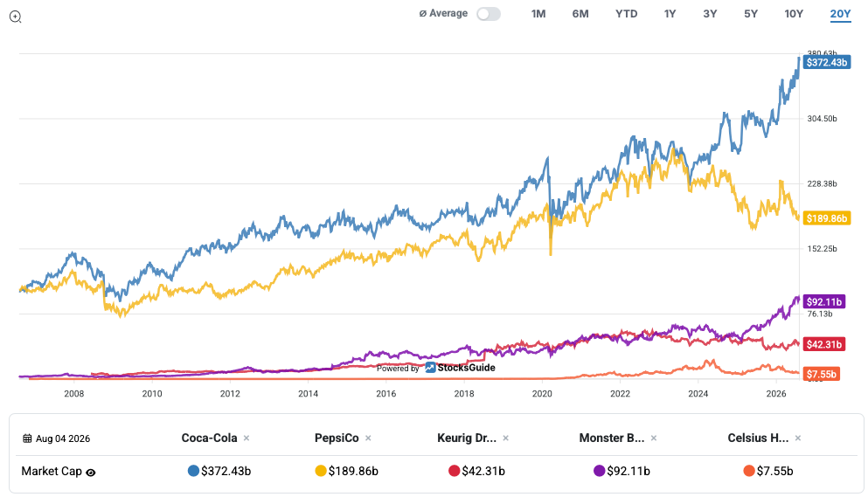Image resolution: width=868 pixels, height=497 pixels.
Task: Click the $189.86b chart end label
Action: tap(827, 218)
